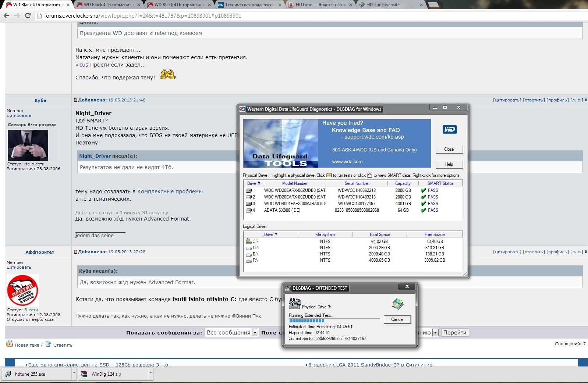Select the WD-WCC130177467 serial number cell
The image size is (588, 383).
[x=357, y=204]
